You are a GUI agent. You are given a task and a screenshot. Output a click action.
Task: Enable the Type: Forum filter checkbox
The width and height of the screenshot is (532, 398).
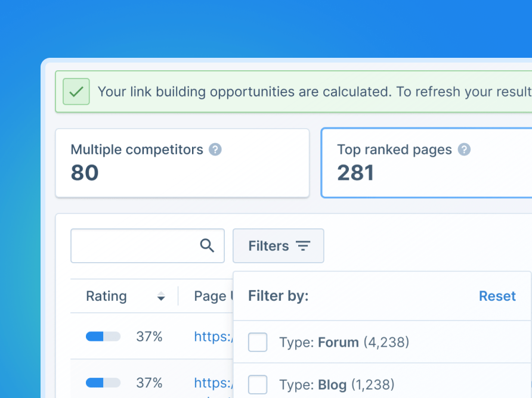(257, 342)
